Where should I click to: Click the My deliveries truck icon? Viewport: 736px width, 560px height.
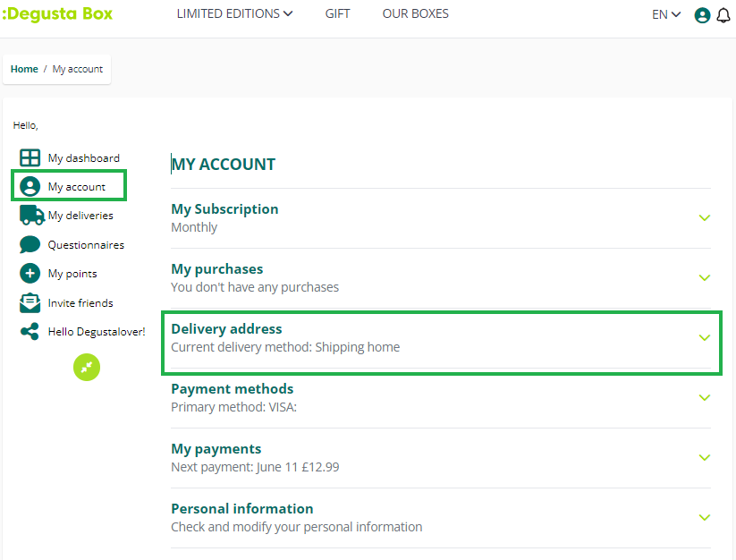click(x=31, y=216)
